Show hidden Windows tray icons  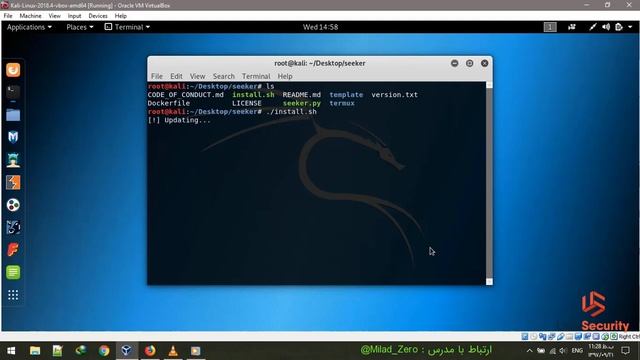pyautogui.click(x=529, y=351)
